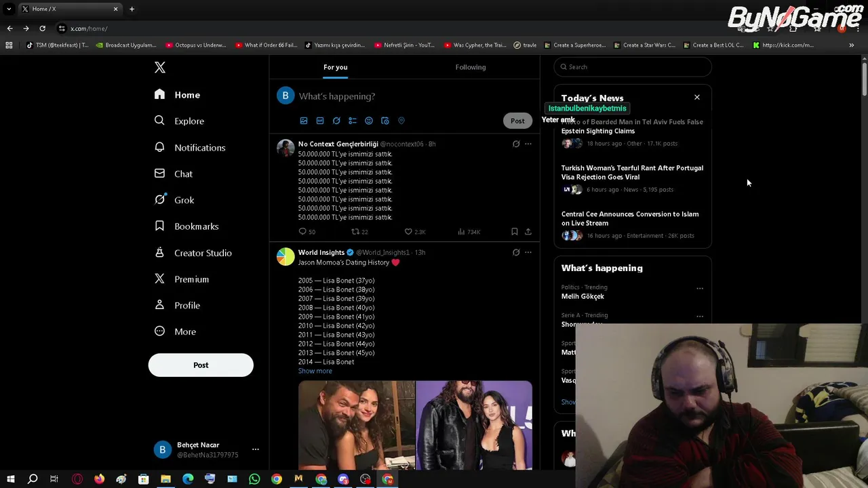This screenshot has width=868, height=488.
Task: More options for Melih Gökçek trend
Action: (700, 289)
